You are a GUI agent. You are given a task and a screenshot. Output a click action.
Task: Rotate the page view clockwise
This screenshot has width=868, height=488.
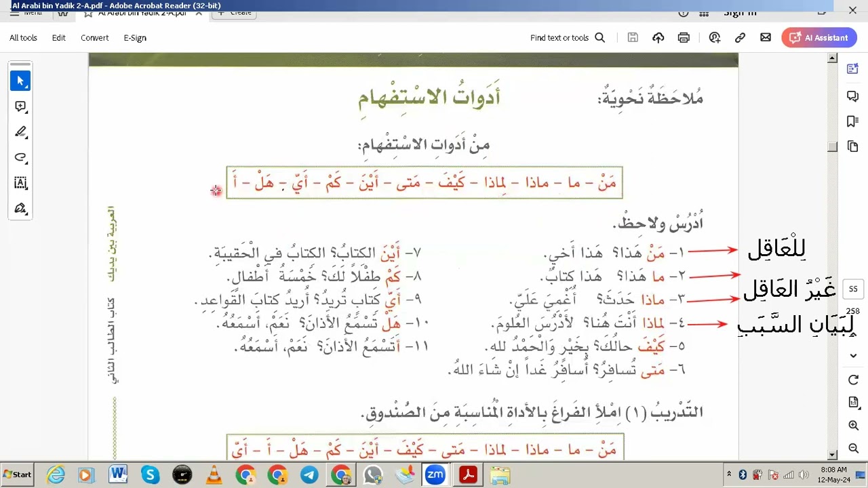tap(853, 380)
